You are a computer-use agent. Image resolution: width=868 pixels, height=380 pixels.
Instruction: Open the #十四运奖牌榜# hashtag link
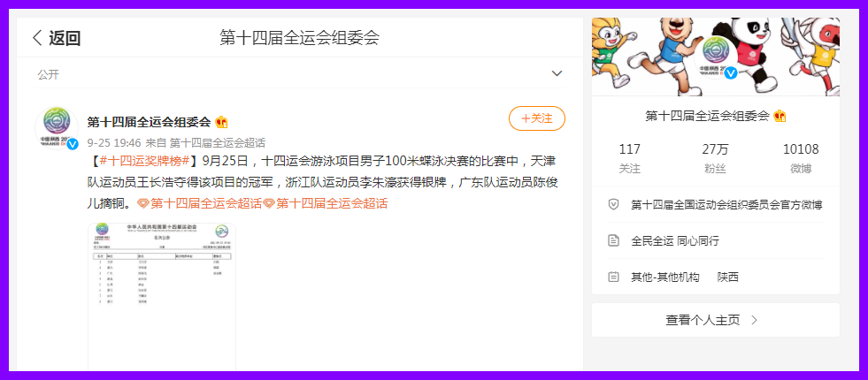click(x=145, y=162)
